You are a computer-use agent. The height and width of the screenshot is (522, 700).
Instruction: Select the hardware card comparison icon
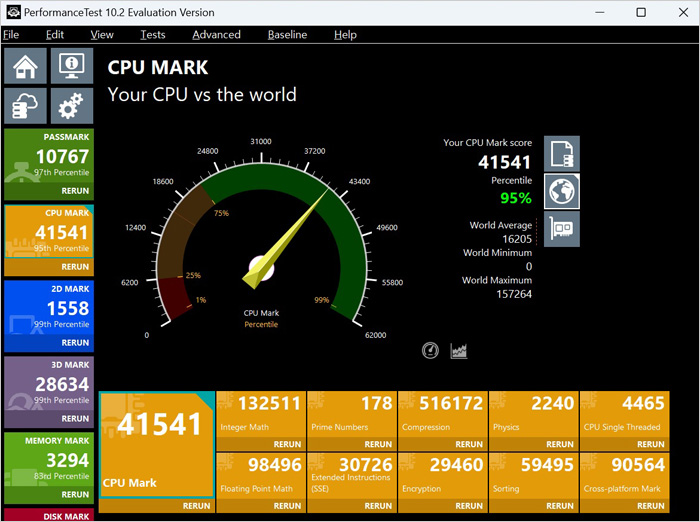pyautogui.click(x=562, y=229)
